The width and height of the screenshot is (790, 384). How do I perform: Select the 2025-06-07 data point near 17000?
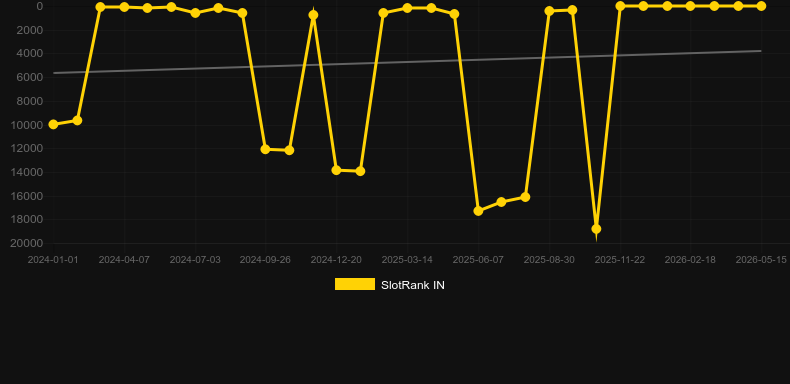(478, 211)
